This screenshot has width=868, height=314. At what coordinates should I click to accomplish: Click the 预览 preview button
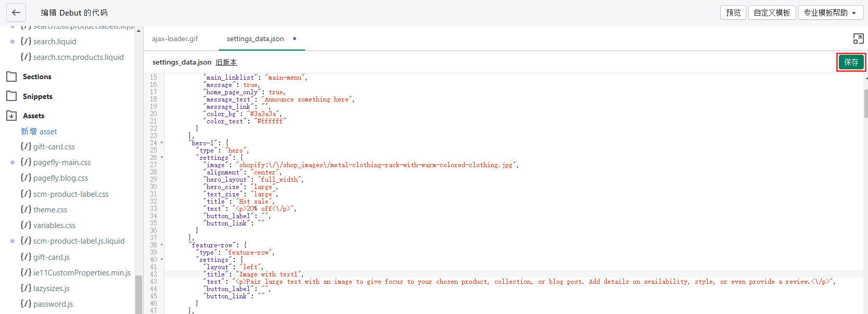point(733,12)
